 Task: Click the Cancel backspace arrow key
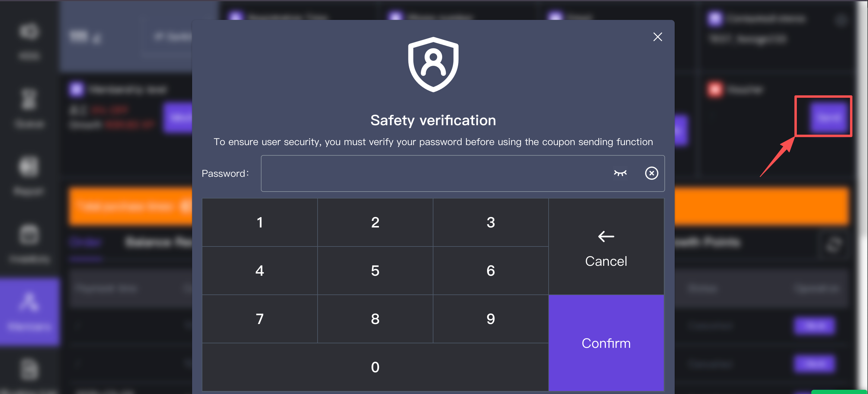point(606,246)
